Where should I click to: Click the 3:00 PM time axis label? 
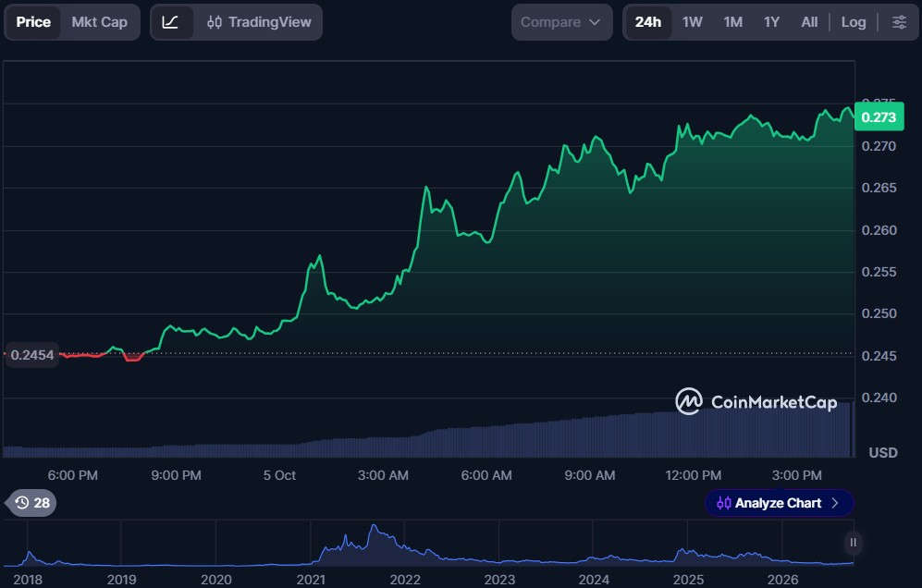797,475
